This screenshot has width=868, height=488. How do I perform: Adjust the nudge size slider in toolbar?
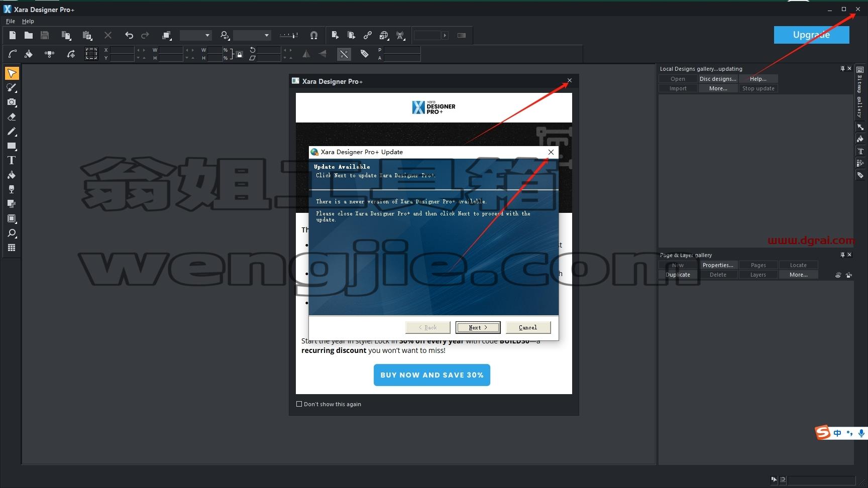(288, 35)
